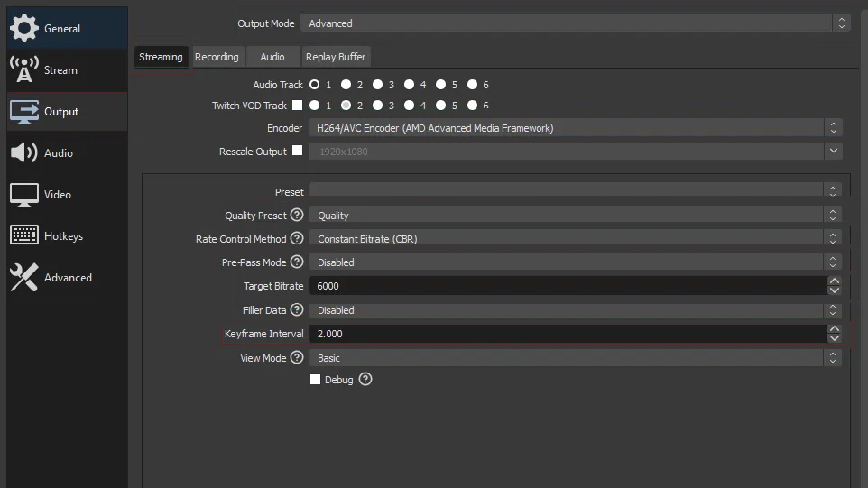
Task: Click the Target Bitrate label
Action: (x=273, y=286)
